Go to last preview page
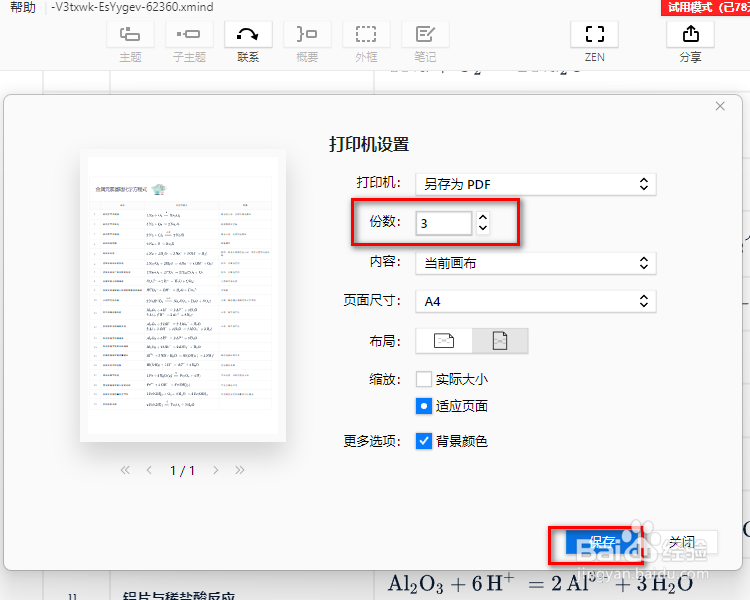Image resolution: width=750 pixels, height=600 pixels. 240,470
